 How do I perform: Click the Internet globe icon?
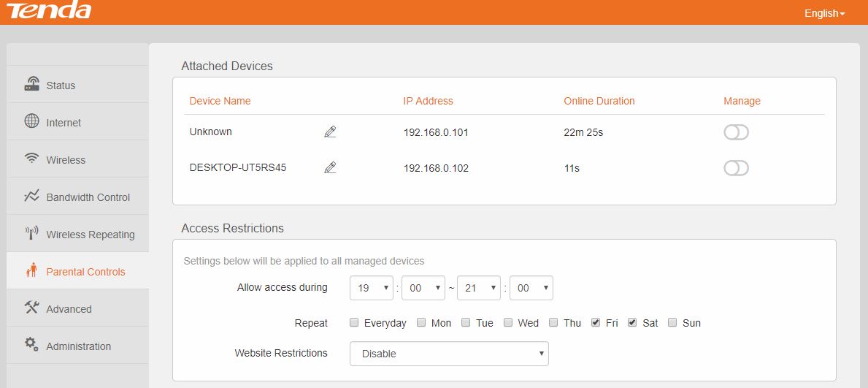[x=31, y=121]
